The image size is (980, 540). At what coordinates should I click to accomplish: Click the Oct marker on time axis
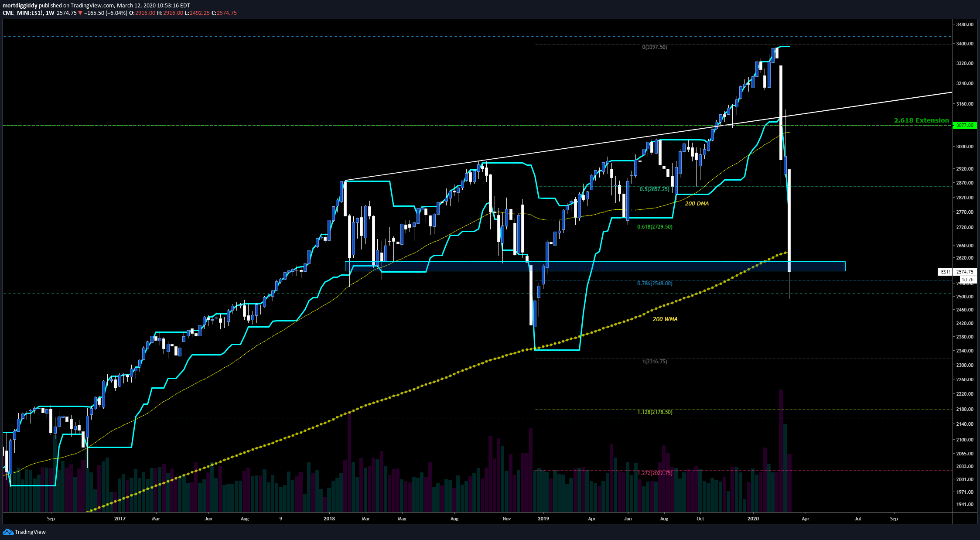point(700,519)
